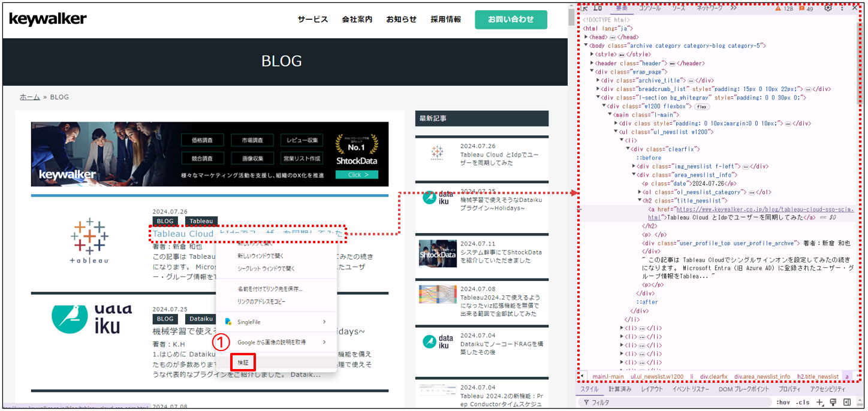868x411 pixels.
Task: Toggle the .cls class editor button
Action: point(803,403)
